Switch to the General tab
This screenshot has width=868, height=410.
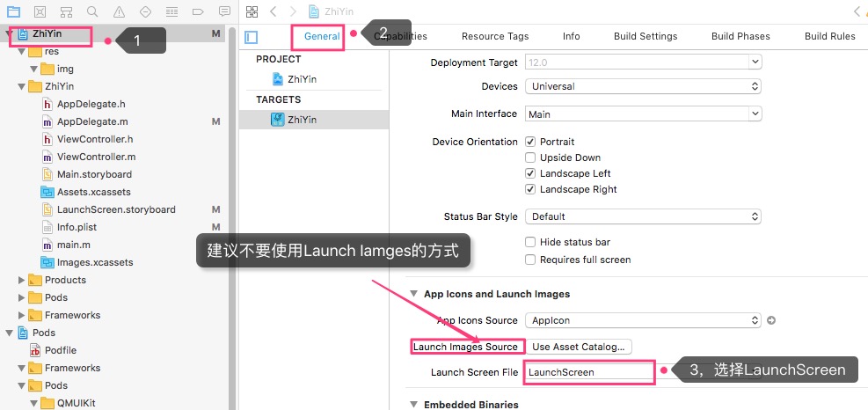pos(322,36)
